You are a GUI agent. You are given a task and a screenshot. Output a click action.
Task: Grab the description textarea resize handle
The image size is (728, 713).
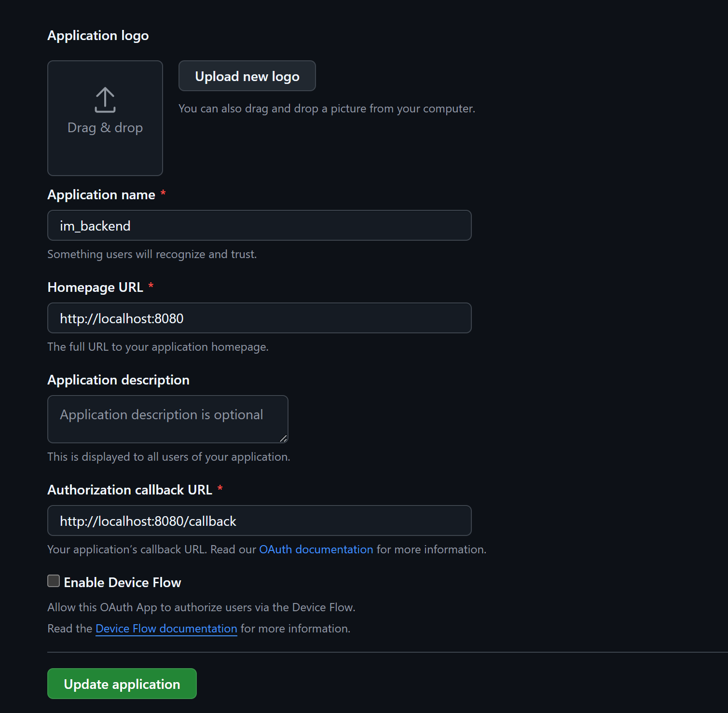pyautogui.click(x=283, y=438)
